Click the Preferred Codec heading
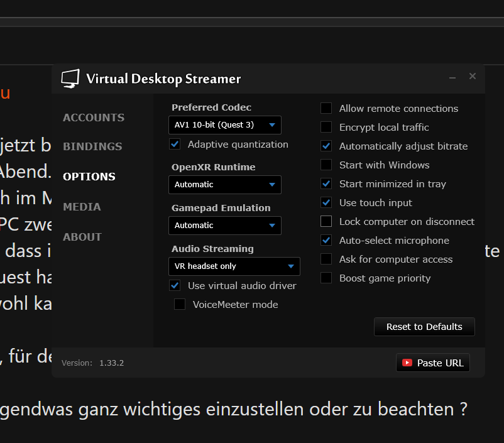Viewport: 504px width, 443px height. tap(211, 107)
